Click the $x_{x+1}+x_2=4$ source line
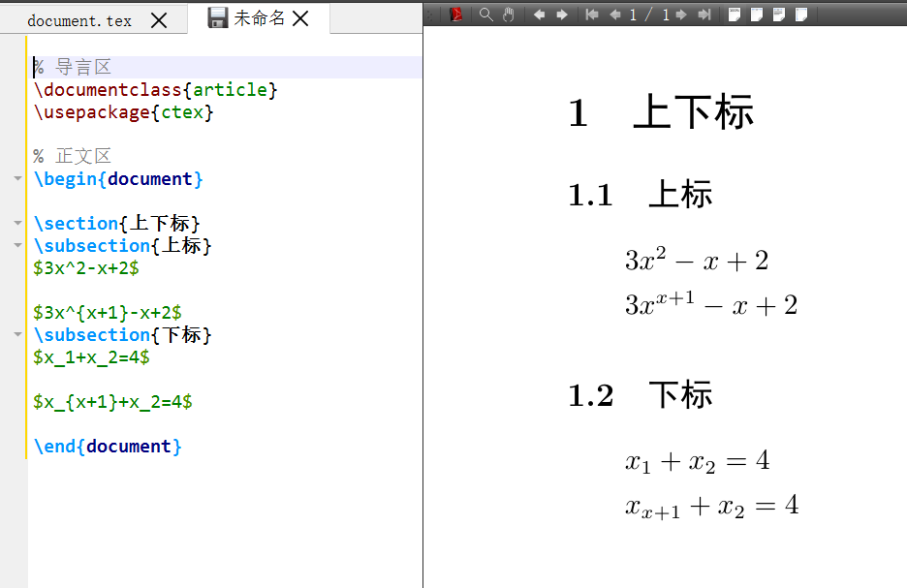This screenshot has height=588, width=907. (112, 401)
